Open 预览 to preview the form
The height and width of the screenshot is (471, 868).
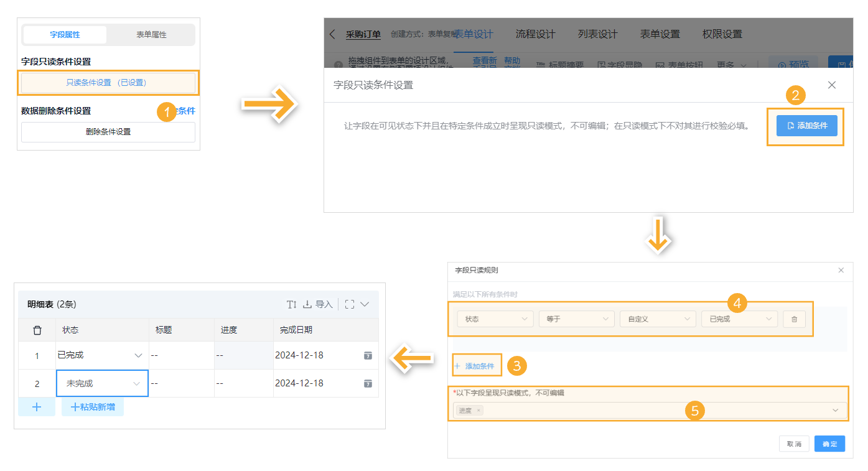pos(795,62)
